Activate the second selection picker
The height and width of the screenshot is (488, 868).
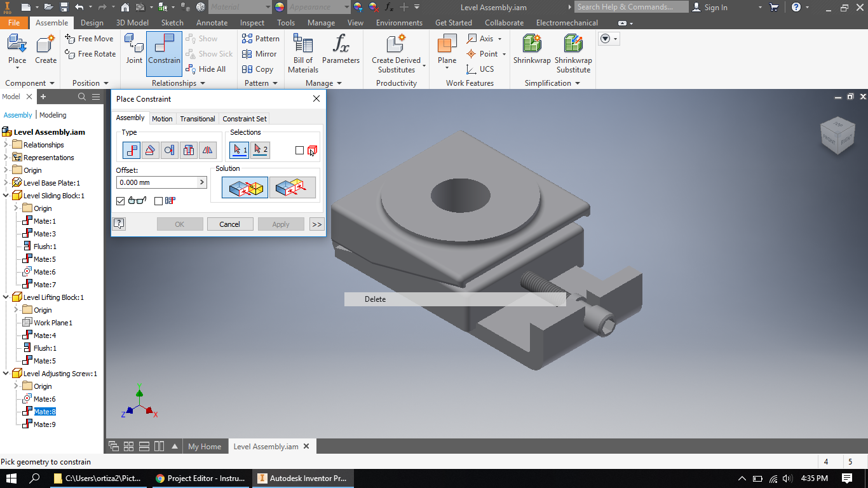[260, 150]
